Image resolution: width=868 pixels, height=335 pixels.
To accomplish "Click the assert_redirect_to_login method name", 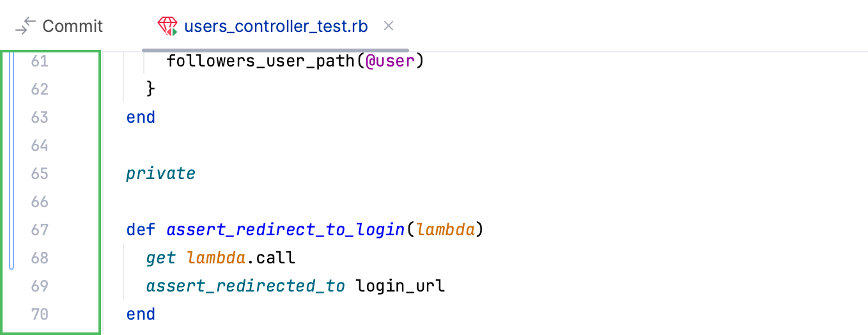I will [286, 230].
